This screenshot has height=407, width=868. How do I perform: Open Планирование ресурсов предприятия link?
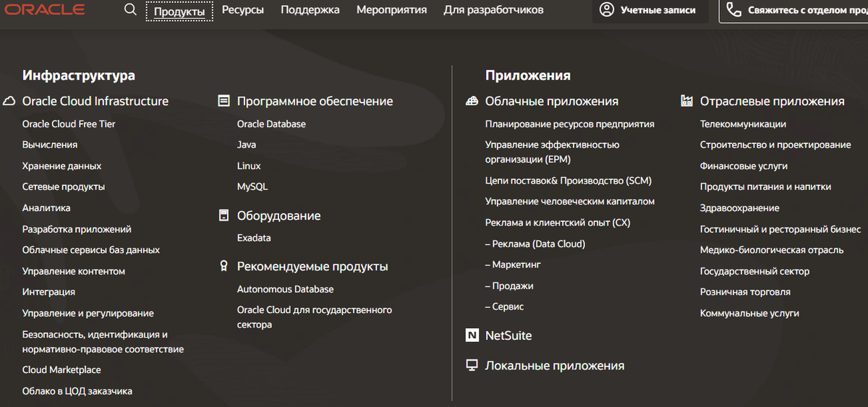[x=570, y=124]
